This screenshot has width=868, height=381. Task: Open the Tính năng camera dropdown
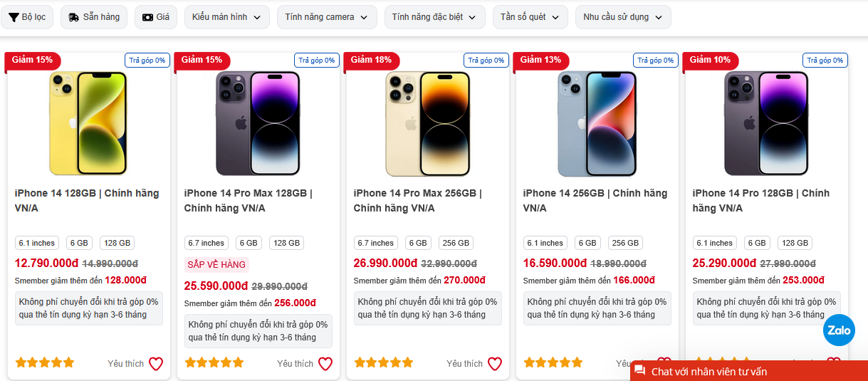327,17
